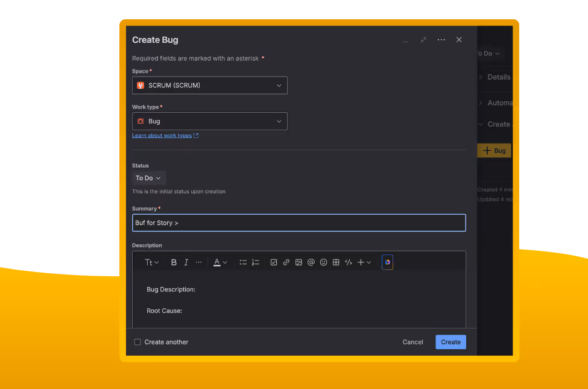This screenshot has width=588, height=389.
Task: Focus the Summary input field
Action: point(299,223)
